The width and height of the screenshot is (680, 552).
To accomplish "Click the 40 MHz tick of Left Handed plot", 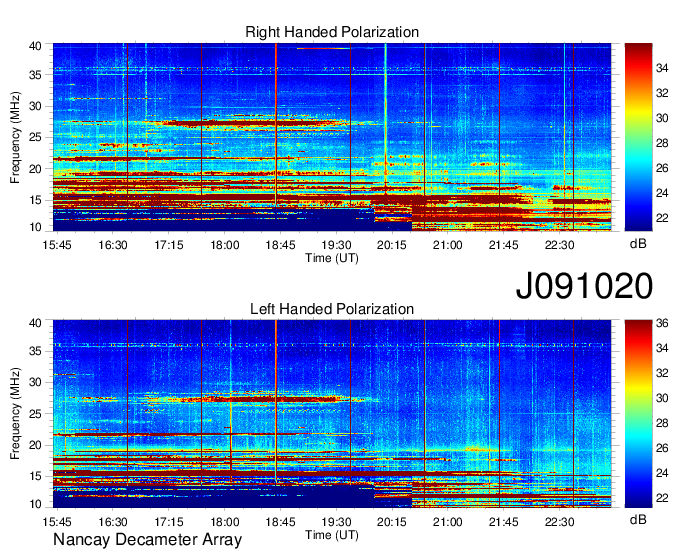I will [x=35, y=323].
